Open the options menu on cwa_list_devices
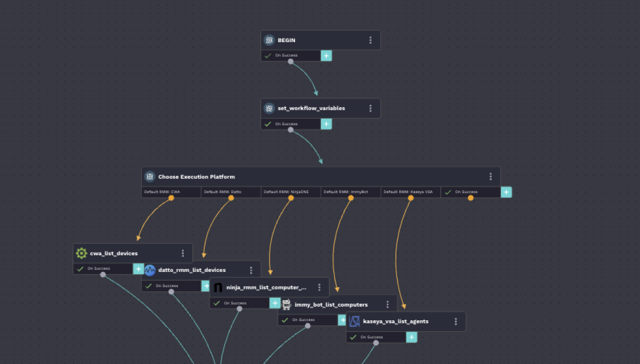Viewport: 640px width, 364px height. [x=183, y=253]
